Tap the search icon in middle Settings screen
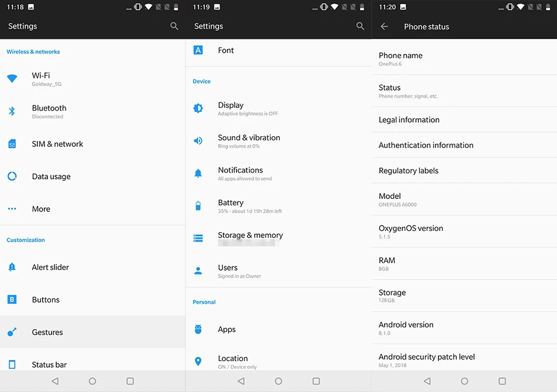Screen dimensions: 557x392 click(360, 26)
